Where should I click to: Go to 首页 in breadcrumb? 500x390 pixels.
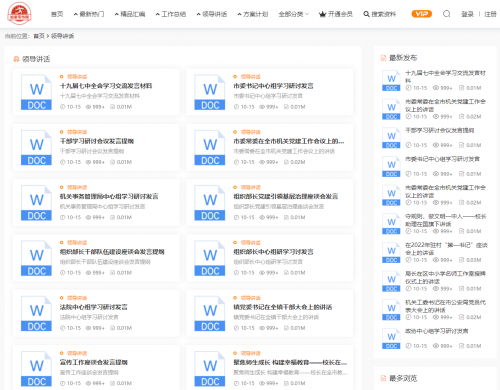39,36
